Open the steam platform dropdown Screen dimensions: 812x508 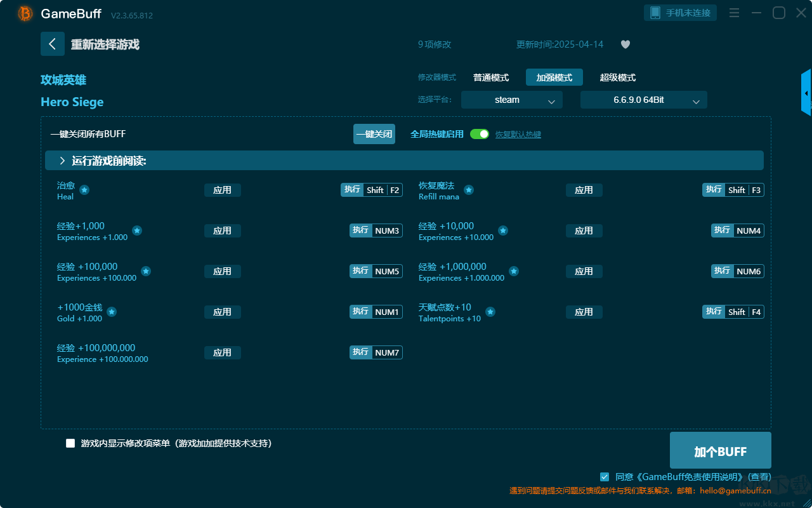512,100
